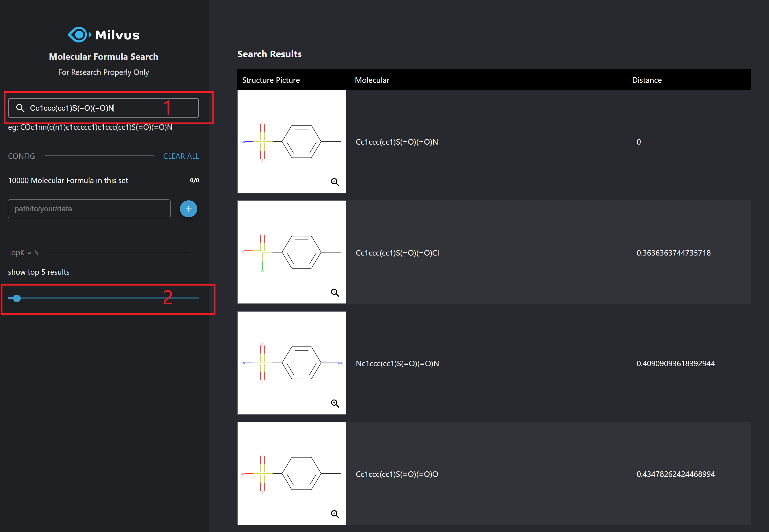Zoom in the fourth result sulfonic acid structure

coord(335,514)
